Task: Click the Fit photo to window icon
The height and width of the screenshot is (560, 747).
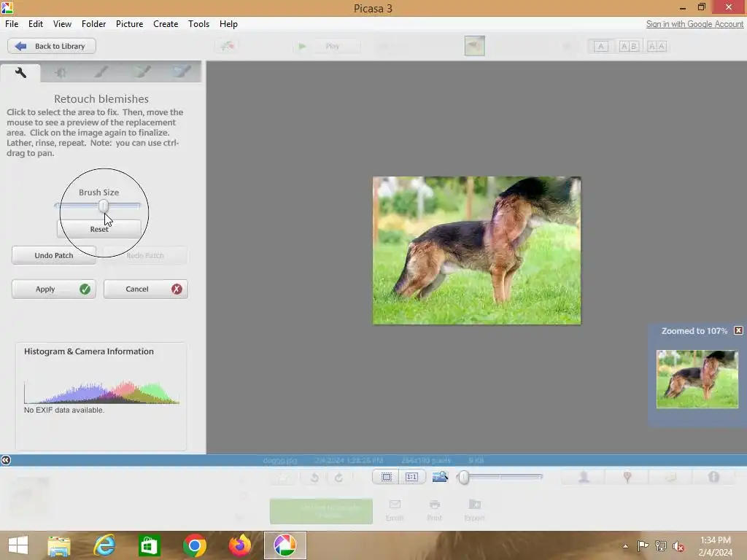Action: tap(387, 477)
